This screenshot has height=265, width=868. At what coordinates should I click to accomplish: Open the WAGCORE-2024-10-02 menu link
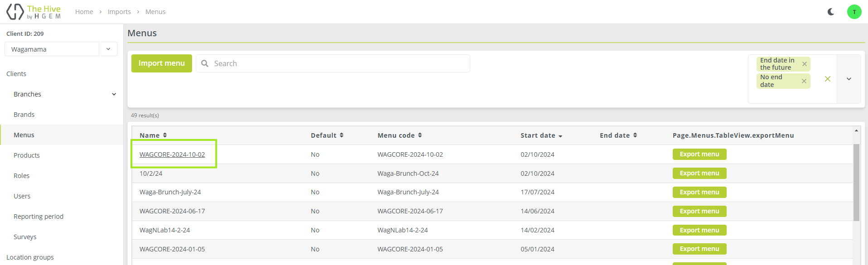click(172, 154)
